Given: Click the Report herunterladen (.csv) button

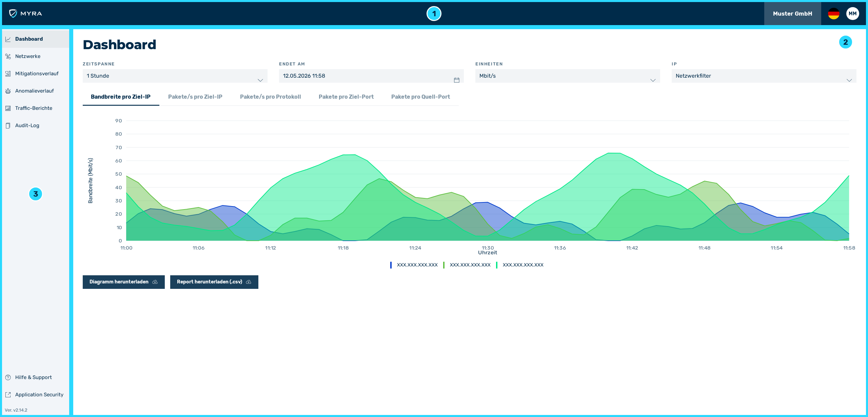Looking at the screenshot, I should coord(214,282).
